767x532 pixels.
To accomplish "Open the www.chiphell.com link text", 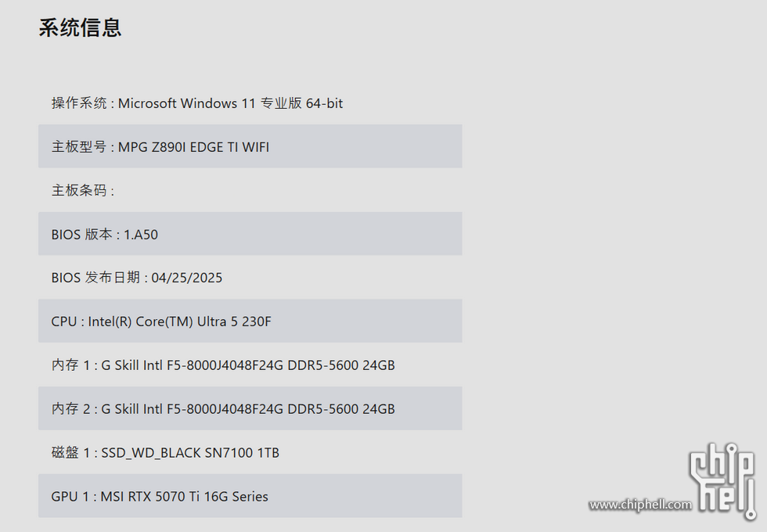I will coord(640,504).
